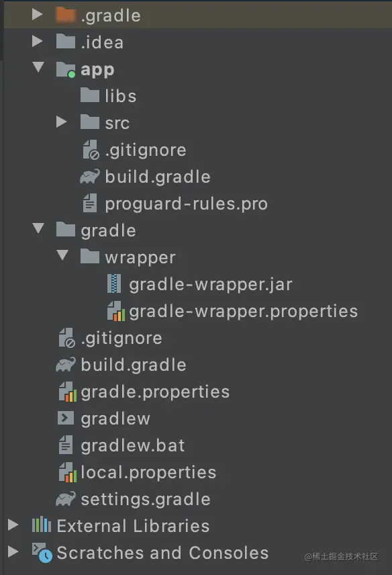Expand the src folder inside app

62,122
